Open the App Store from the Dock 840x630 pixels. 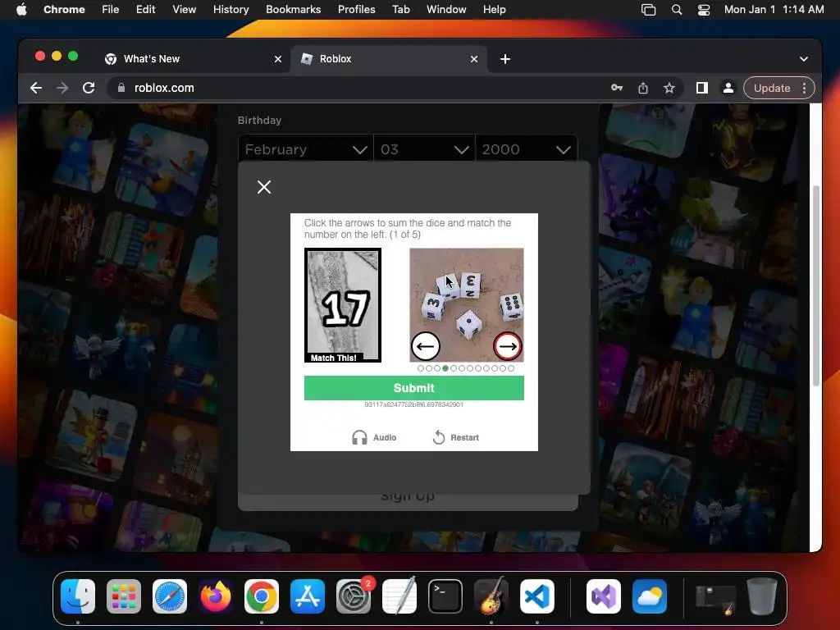[x=308, y=596]
